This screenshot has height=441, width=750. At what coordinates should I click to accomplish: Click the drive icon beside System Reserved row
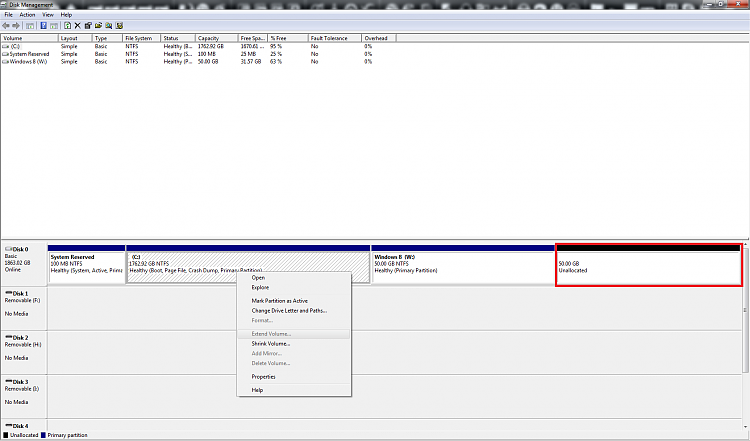click(6, 54)
